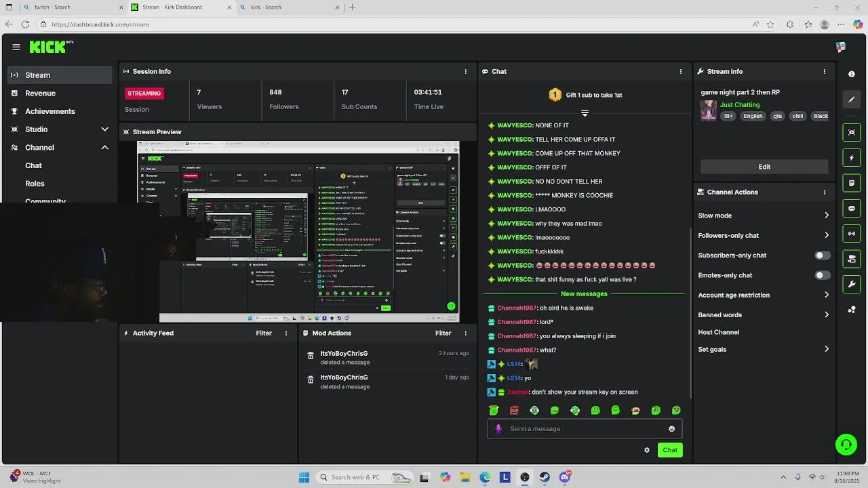Open the emoji picker smiley in message box
Viewport: 868px width, 488px height.
click(671, 428)
